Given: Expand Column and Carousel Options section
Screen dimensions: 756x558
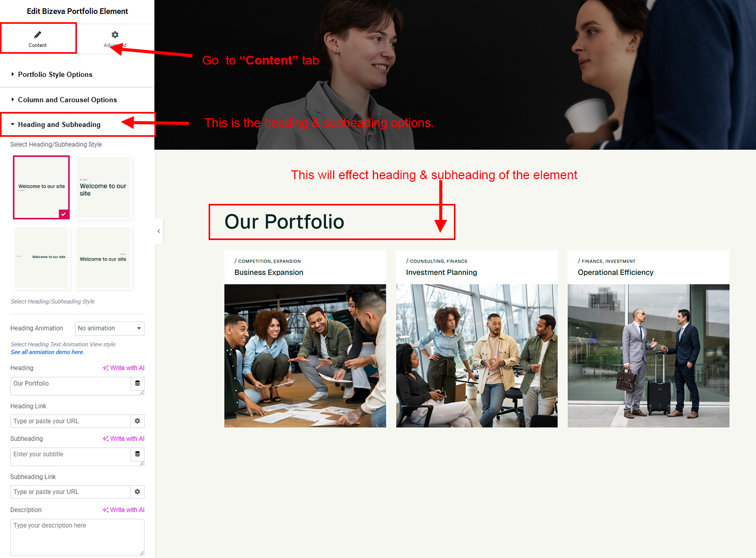Looking at the screenshot, I should (67, 100).
